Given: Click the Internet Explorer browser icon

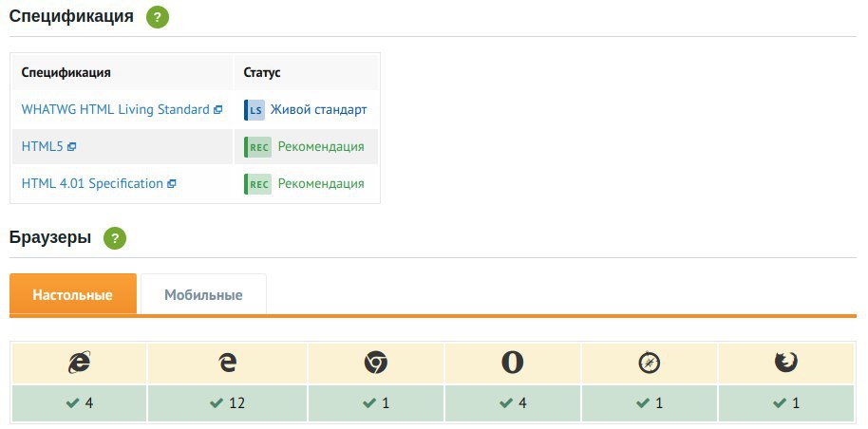Looking at the screenshot, I should pos(80,364).
